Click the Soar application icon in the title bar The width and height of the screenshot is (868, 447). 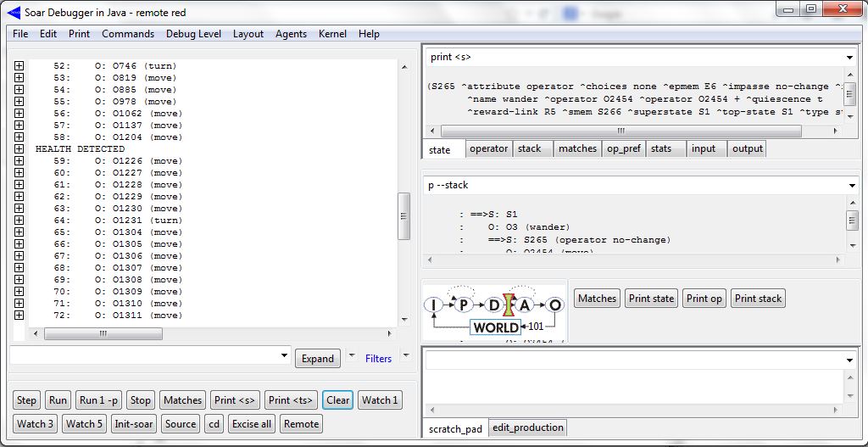coord(13,12)
